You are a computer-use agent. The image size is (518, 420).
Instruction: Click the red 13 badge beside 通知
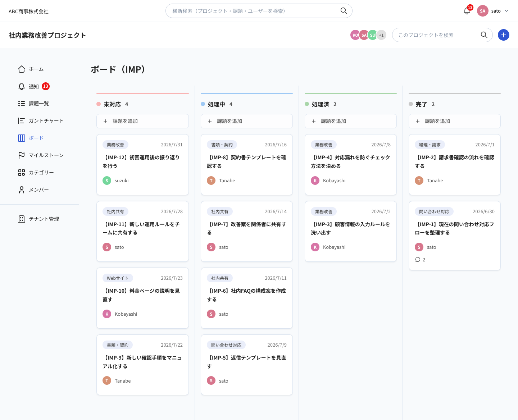(x=46, y=86)
